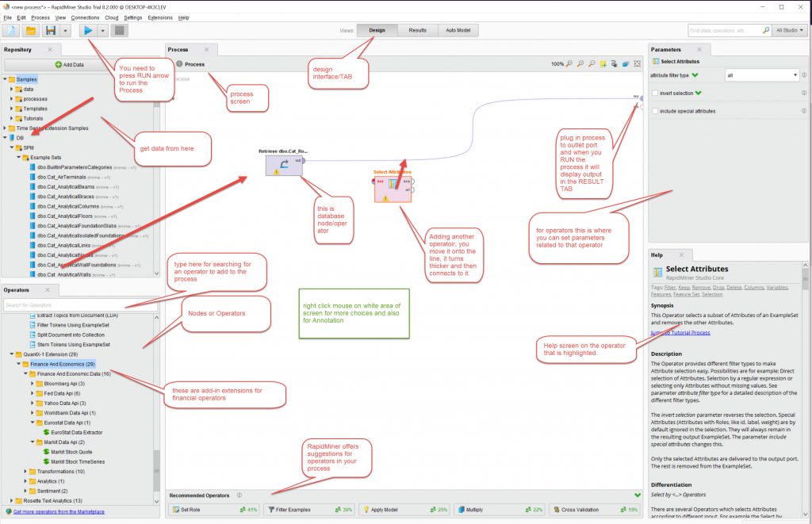
Task: Open the Extensions menu
Action: coord(159,17)
